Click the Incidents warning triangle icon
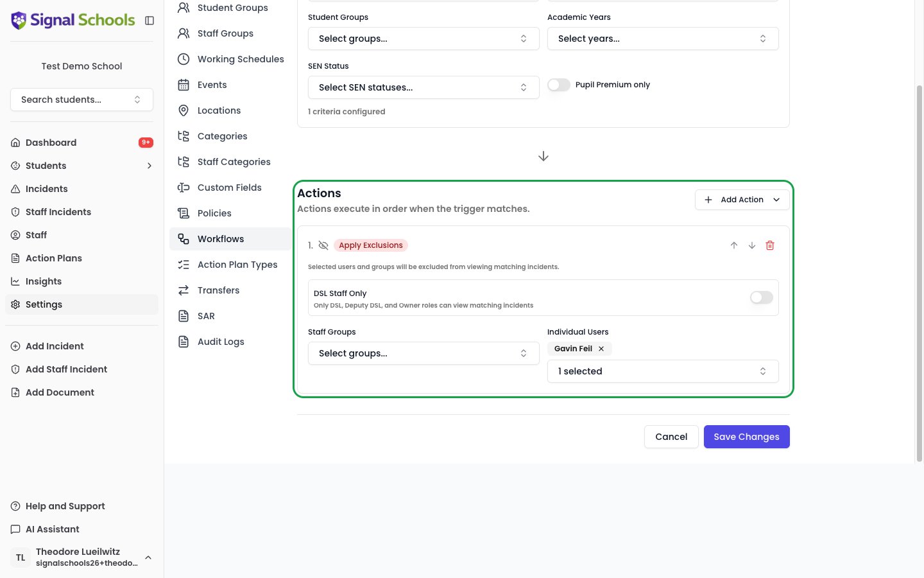The width and height of the screenshot is (924, 578). (15, 189)
